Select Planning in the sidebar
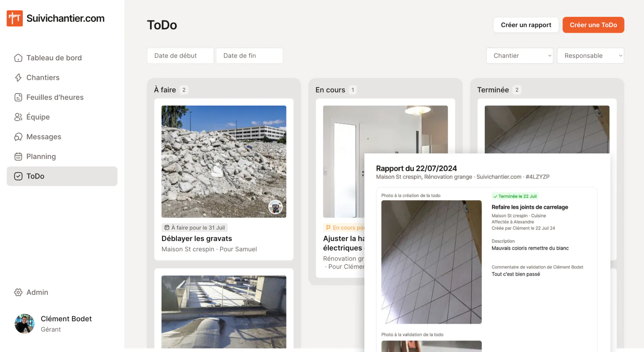Image resolution: width=644 pixels, height=352 pixels. [x=62, y=157]
